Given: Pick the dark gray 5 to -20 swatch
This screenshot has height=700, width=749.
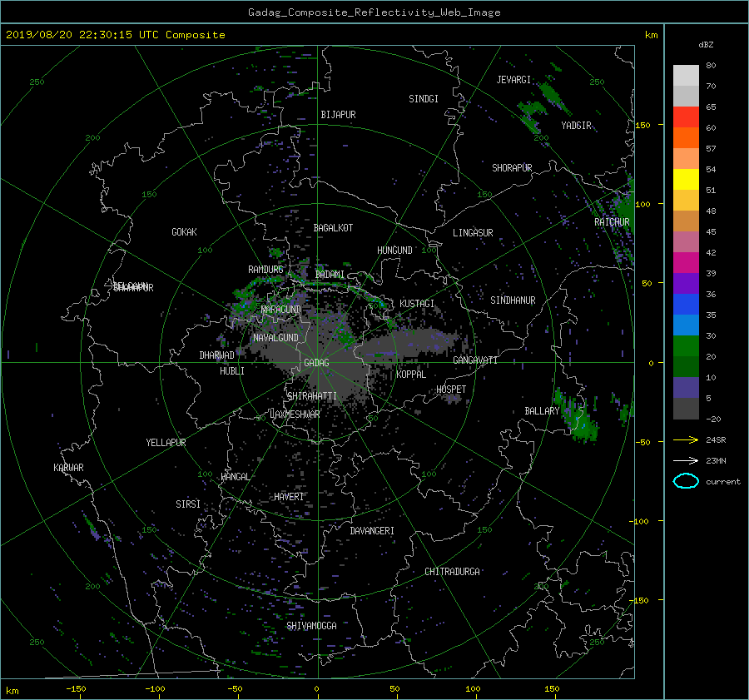Looking at the screenshot, I should pyautogui.click(x=686, y=409).
